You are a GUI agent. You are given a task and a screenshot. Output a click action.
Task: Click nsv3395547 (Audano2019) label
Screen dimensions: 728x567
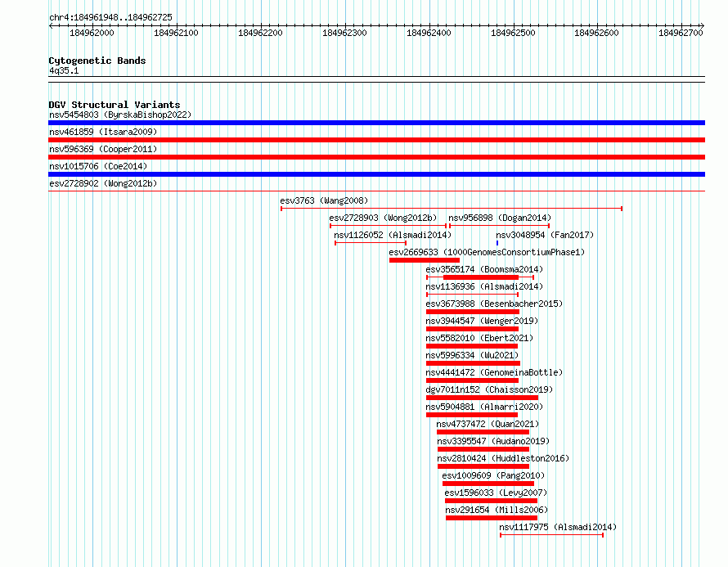(493, 441)
